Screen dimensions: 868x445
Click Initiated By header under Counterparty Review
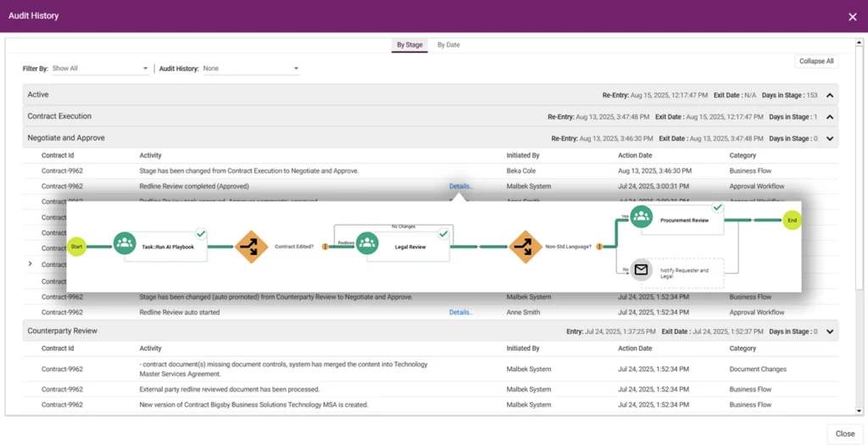pyautogui.click(x=523, y=348)
